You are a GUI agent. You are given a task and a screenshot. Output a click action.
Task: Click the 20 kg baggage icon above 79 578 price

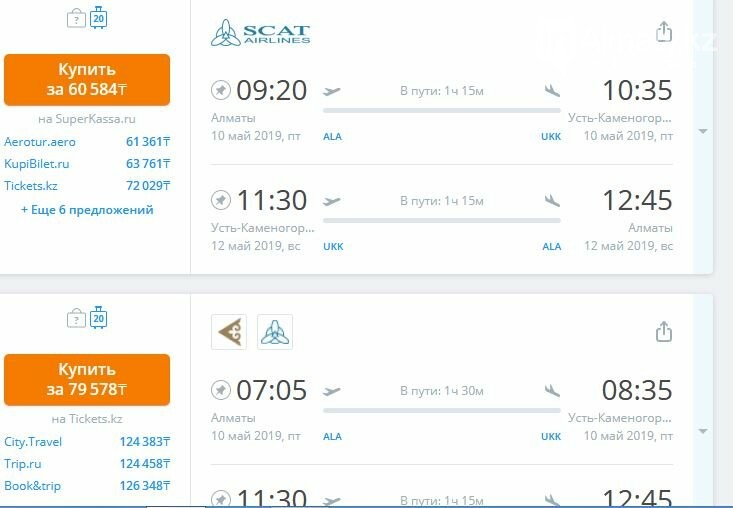(x=98, y=318)
